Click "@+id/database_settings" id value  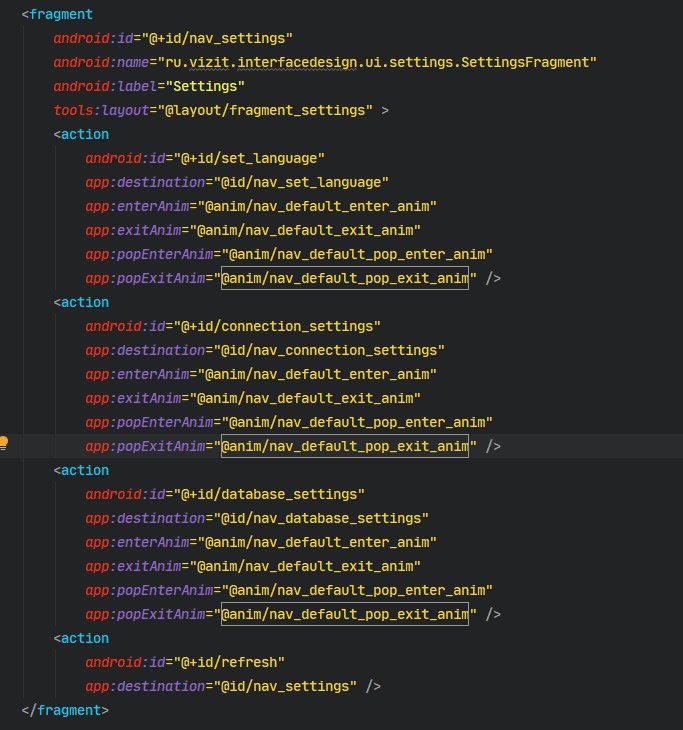coord(269,494)
